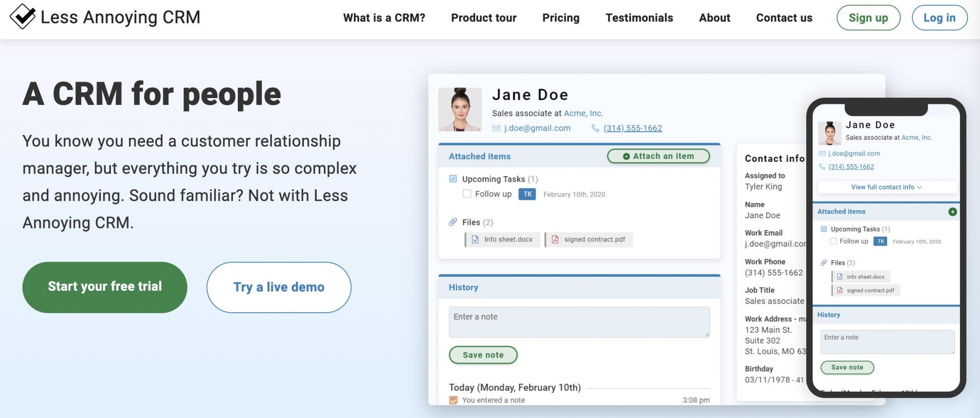Click the document icon on Info sheet.docx desktop chip
980x418 pixels.
(x=475, y=239)
